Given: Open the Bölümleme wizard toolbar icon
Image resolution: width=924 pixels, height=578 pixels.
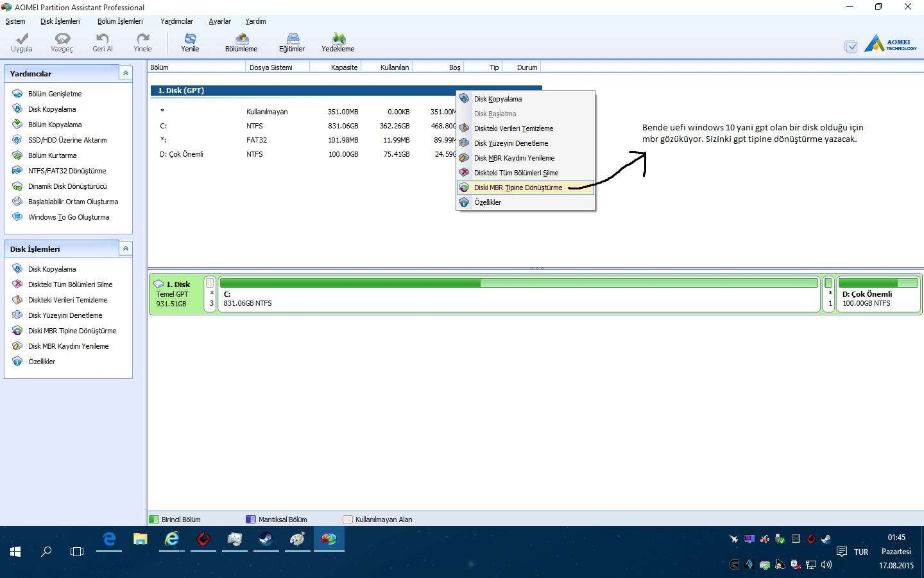Looking at the screenshot, I should [241, 39].
